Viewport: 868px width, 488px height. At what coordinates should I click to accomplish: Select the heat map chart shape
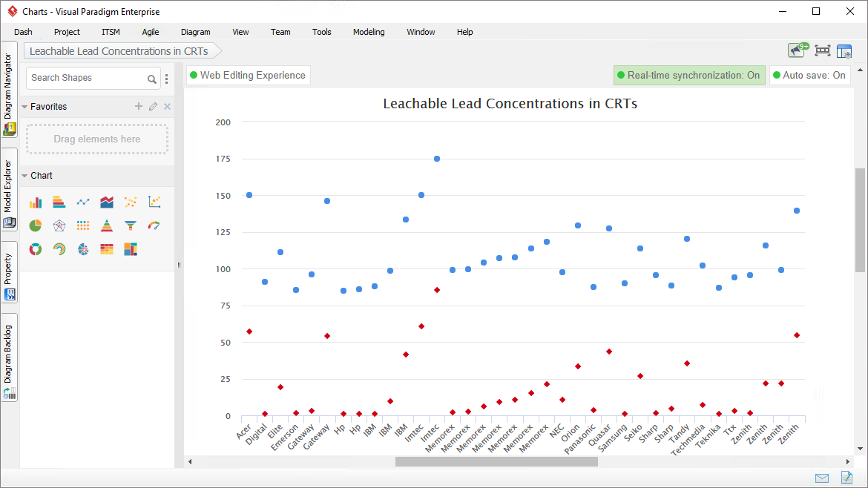coord(107,249)
